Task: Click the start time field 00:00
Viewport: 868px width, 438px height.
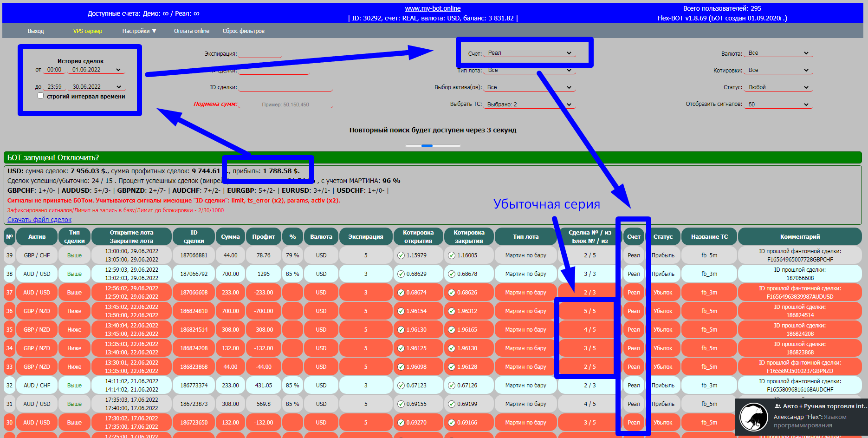Action: click(54, 70)
